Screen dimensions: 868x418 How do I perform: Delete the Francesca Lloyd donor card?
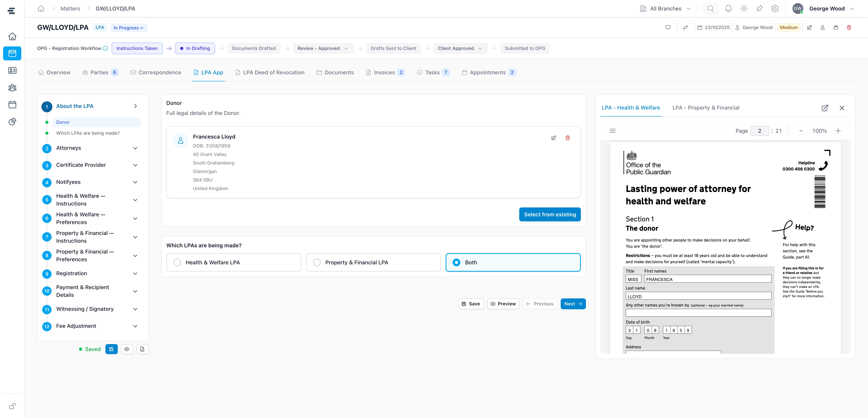tap(567, 138)
